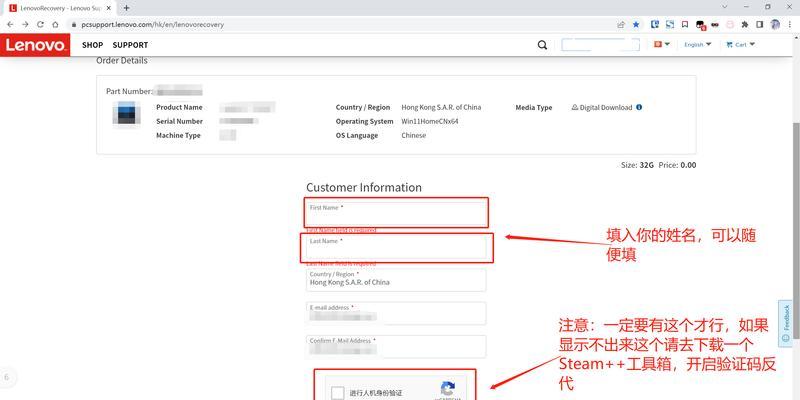Click the Customer Information heading
Viewport: 800px width, 400px height.
pos(364,187)
